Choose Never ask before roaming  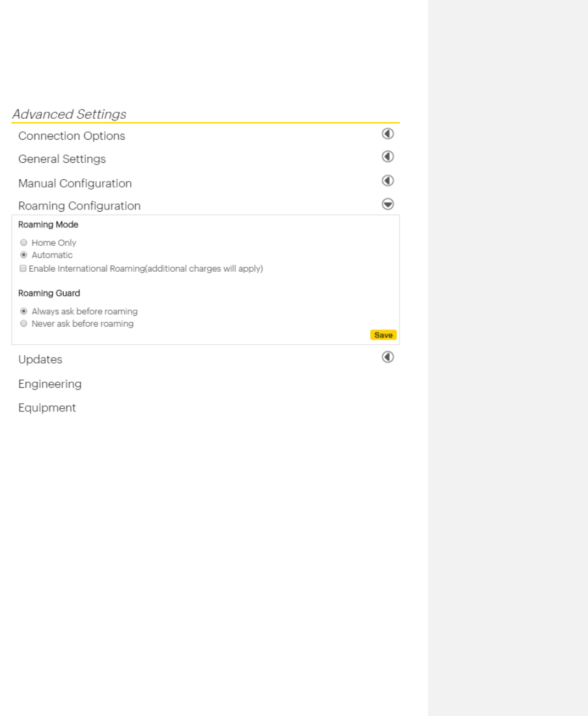pyautogui.click(x=24, y=324)
